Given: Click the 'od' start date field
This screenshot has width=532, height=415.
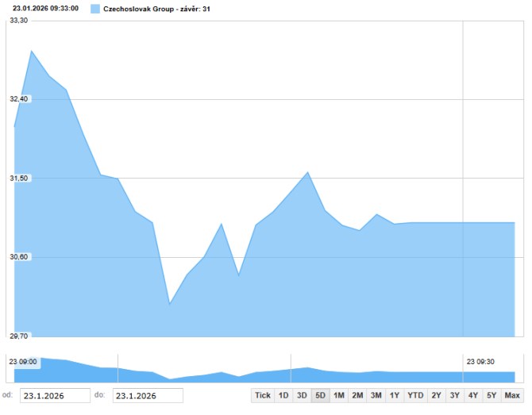Looking at the screenshot, I should click(55, 396).
